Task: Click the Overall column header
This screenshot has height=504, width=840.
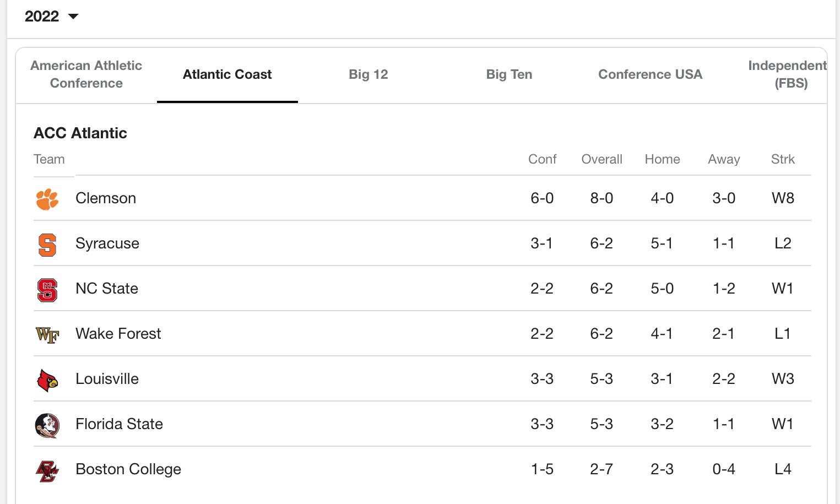Action: pos(601,159)
